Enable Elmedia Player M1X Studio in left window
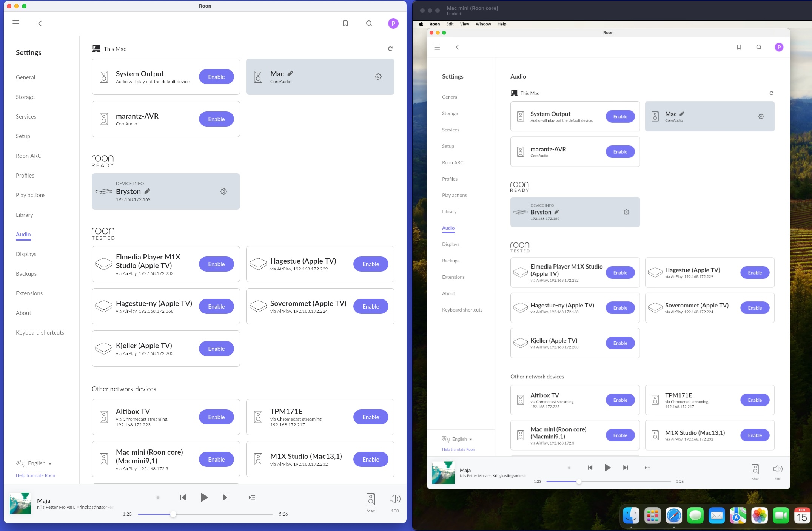This screenshot has width=812, height=531. 216,264
